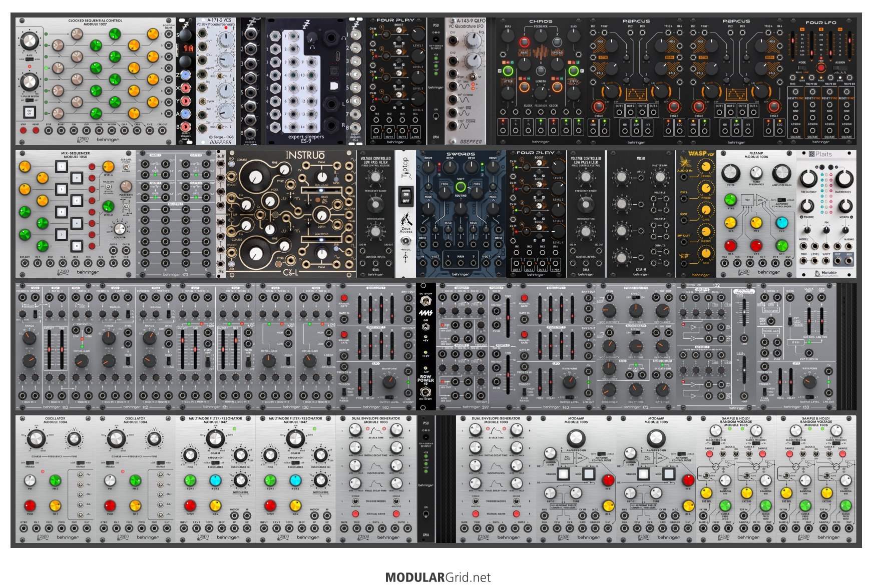Click the AUDIO IN jack on Wasp VCF
This screenshot has height=588, width=877.
pyautogui.click(x=684, y=178)
